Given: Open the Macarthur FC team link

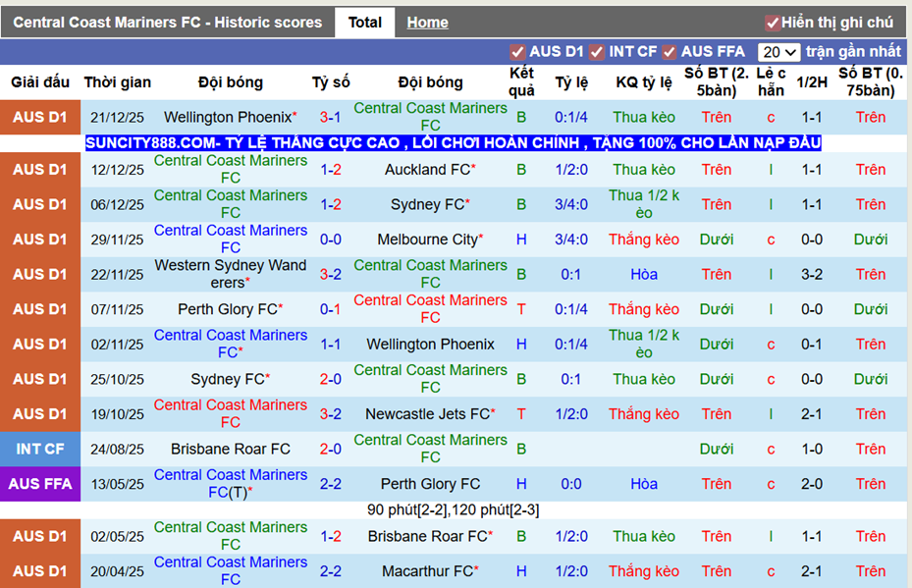Looking at the screenshot, I should pyautogui.click(x=427, y=570).
